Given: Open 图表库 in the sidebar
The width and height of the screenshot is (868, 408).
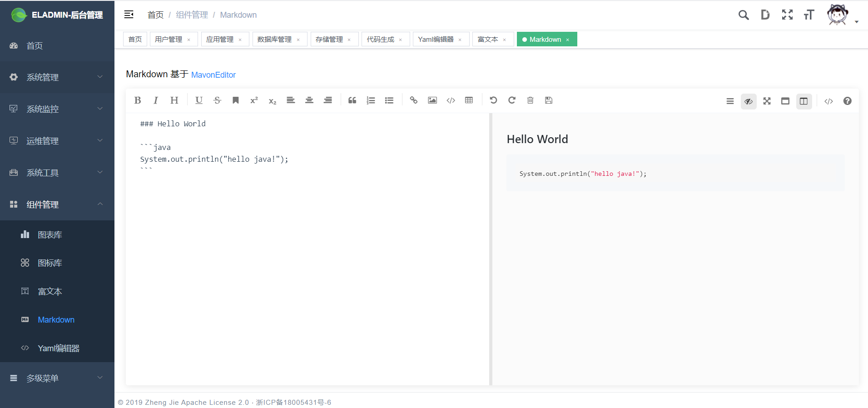Looking at the screenshot, I should tap(57, 234).
